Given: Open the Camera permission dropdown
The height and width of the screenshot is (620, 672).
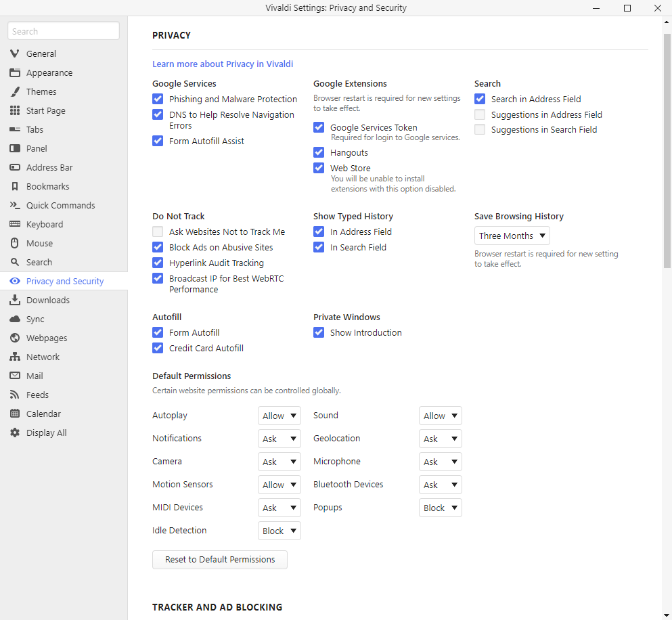Looking at the screenshot, I should [x=279, y=462].
